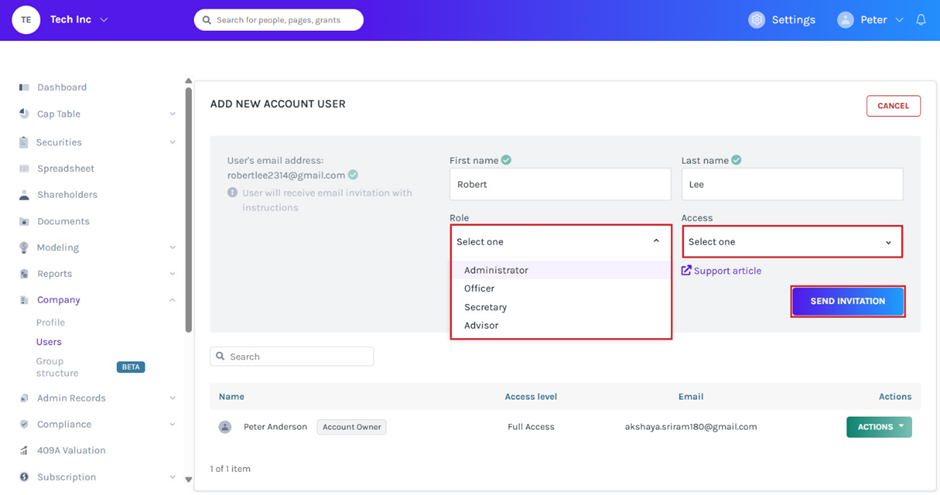Click the Subscription dollar icon

point(24,477)
